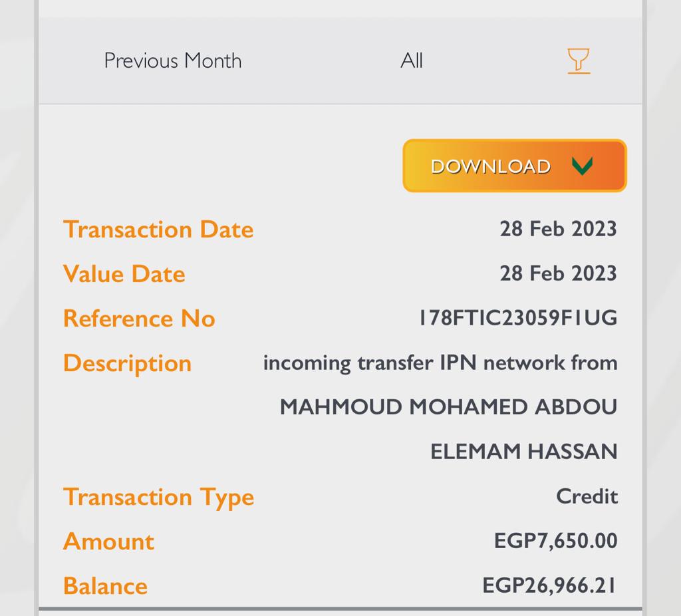681x616 pixels.
Task: Click the green chevron on Download
Action: (x=582, y=166)
